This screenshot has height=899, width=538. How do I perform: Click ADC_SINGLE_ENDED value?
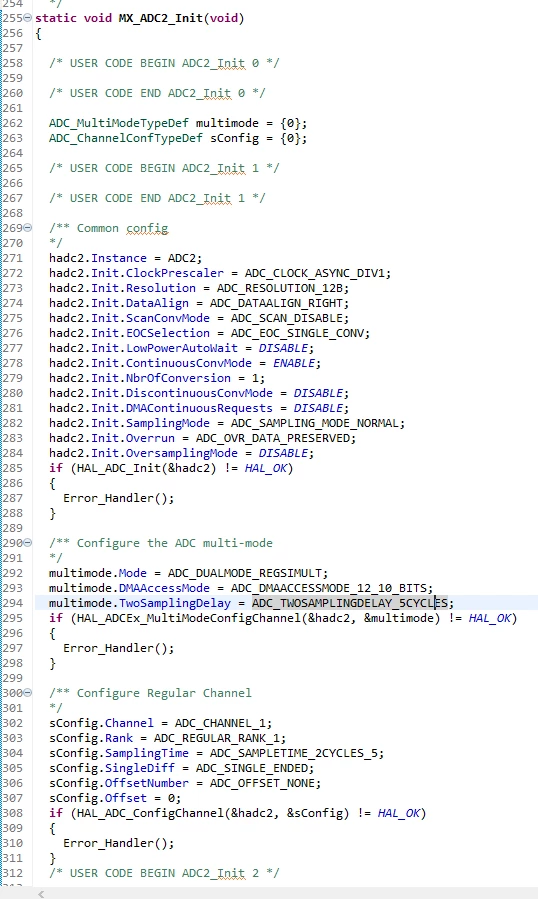coord(252,768)
